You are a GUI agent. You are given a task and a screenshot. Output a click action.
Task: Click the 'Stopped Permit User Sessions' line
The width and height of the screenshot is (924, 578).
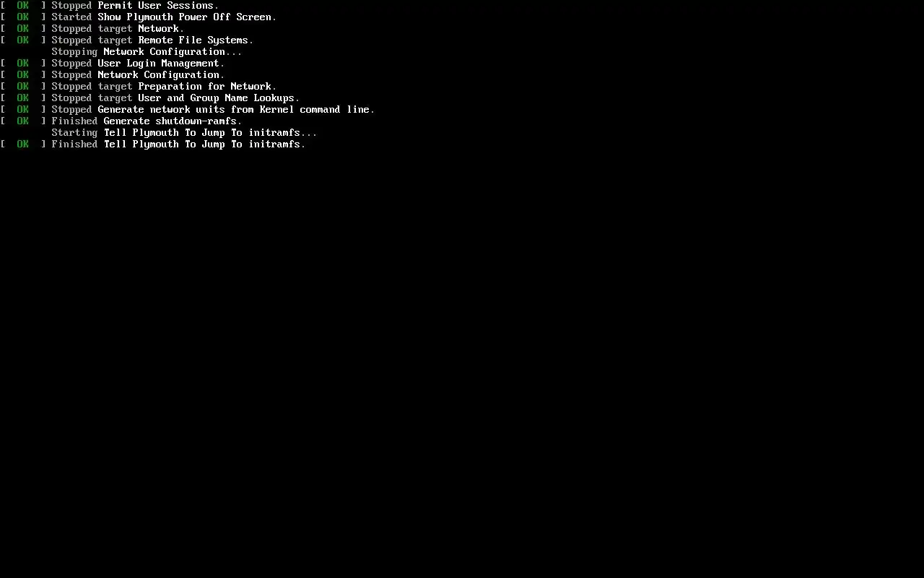pos(110,5)
